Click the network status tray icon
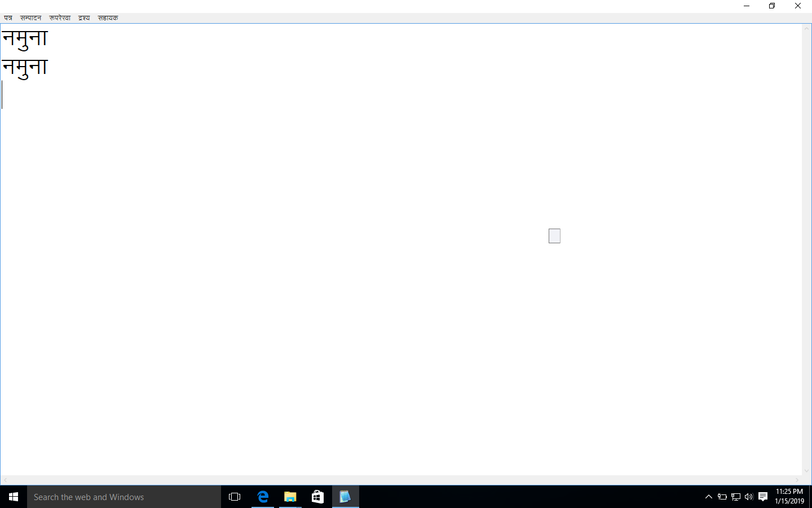812x508 pixels. [736, 497]
